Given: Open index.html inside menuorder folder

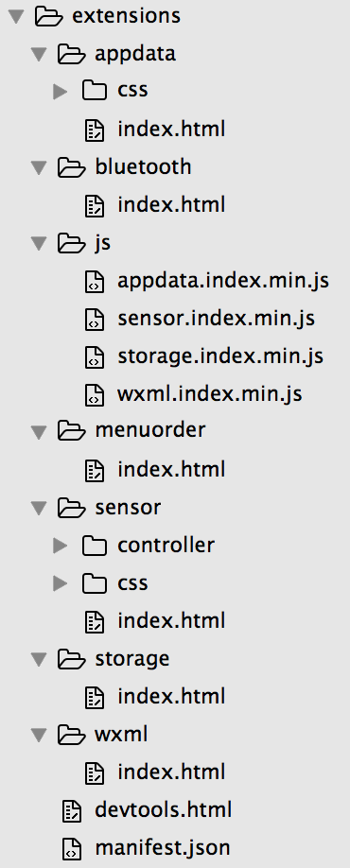Looking at the screenshot, I should coord(171,469).
